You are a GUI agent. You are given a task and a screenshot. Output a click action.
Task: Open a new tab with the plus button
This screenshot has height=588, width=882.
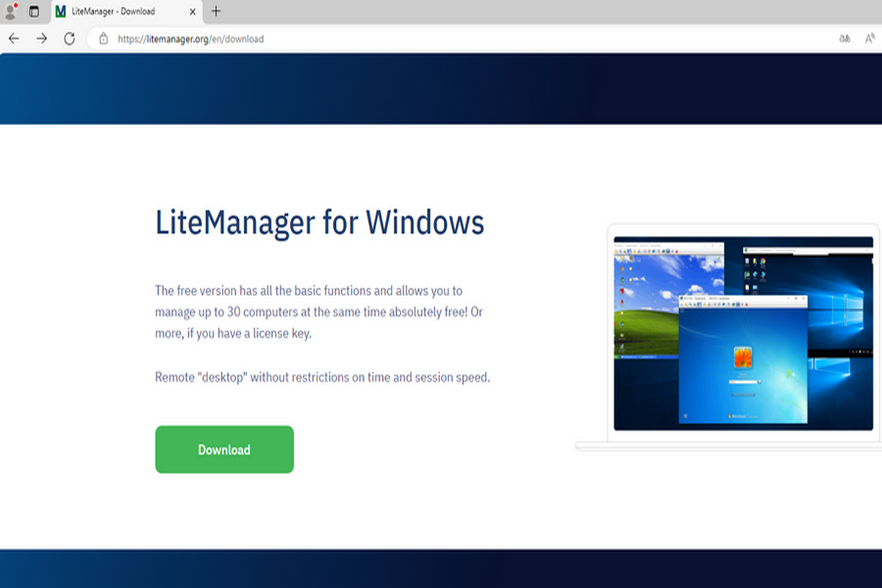216,12
